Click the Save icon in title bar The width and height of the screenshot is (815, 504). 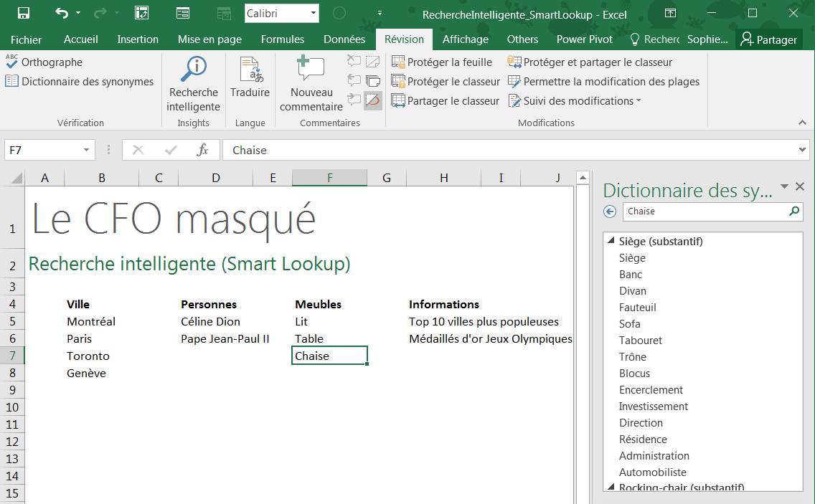pos(24,13)
